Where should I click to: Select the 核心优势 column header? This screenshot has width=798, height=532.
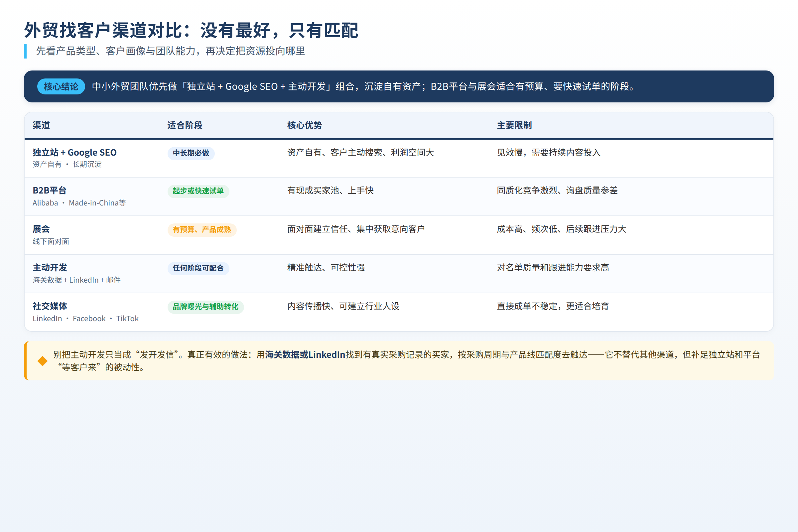(305, 125)
